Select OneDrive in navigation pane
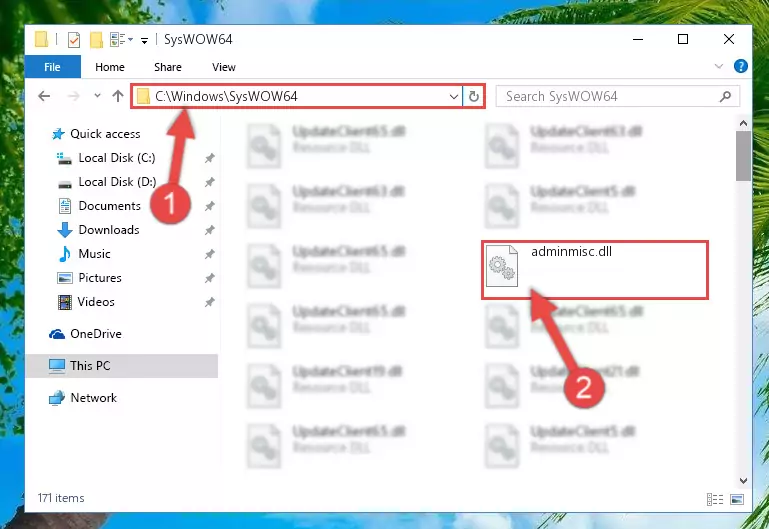 tap(96, 334)
